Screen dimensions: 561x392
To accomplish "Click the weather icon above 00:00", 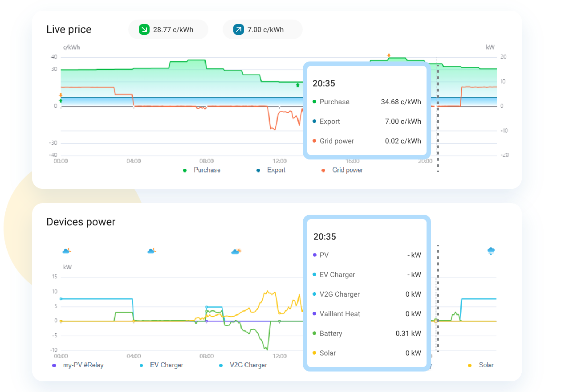I will click(x=66, y=251).
